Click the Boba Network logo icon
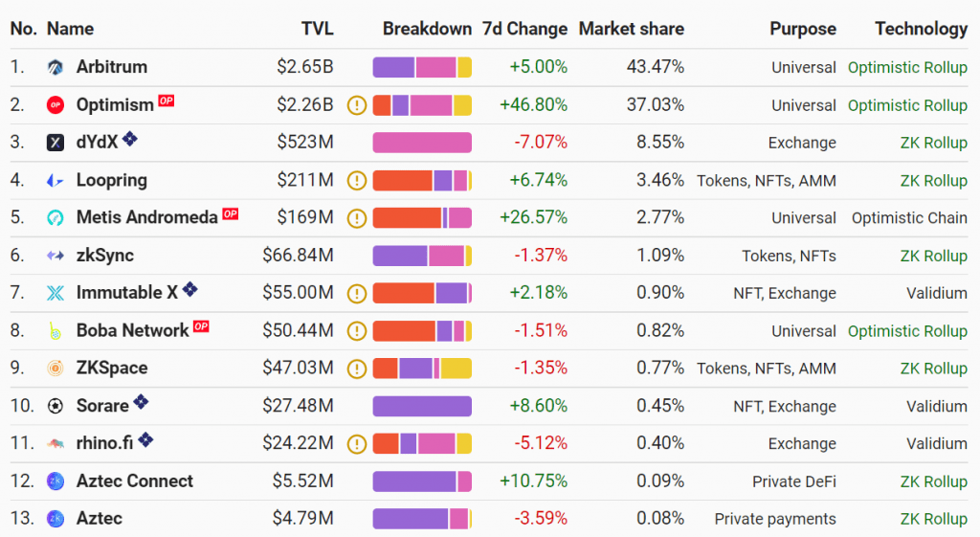 pos(55,330)
